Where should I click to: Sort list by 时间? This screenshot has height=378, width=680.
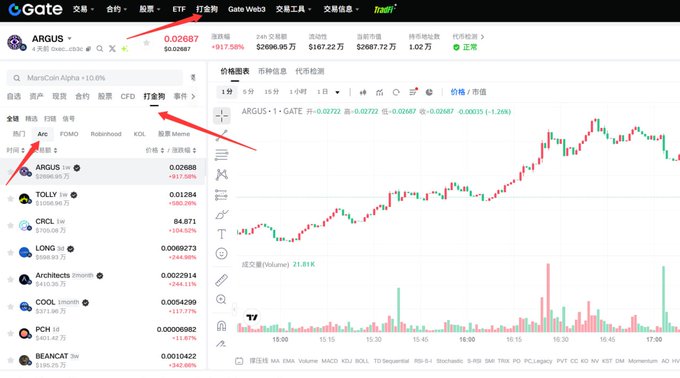[x=15, y=150]
